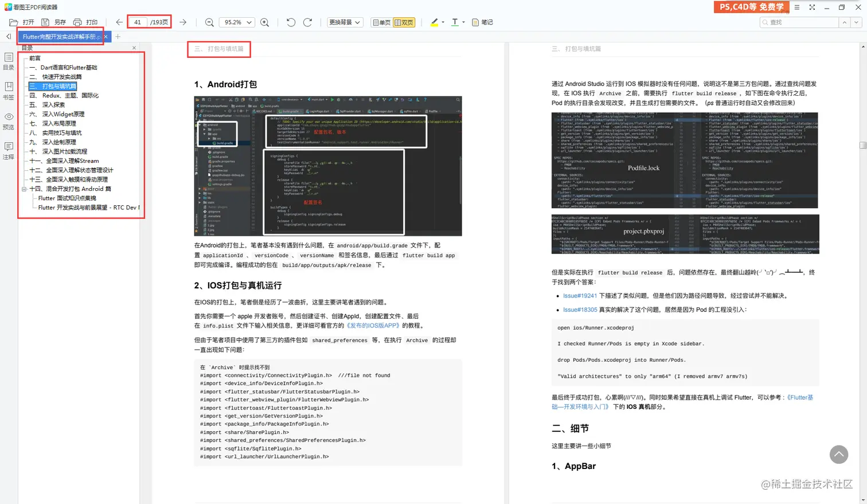
Task: Add a note with 笔记
Action: tap(482, 22)
